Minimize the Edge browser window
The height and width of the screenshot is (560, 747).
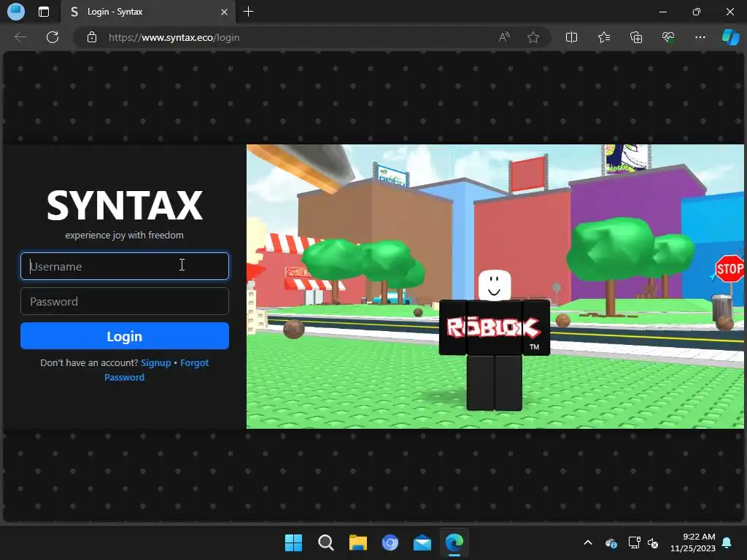(x=663, y=12)
